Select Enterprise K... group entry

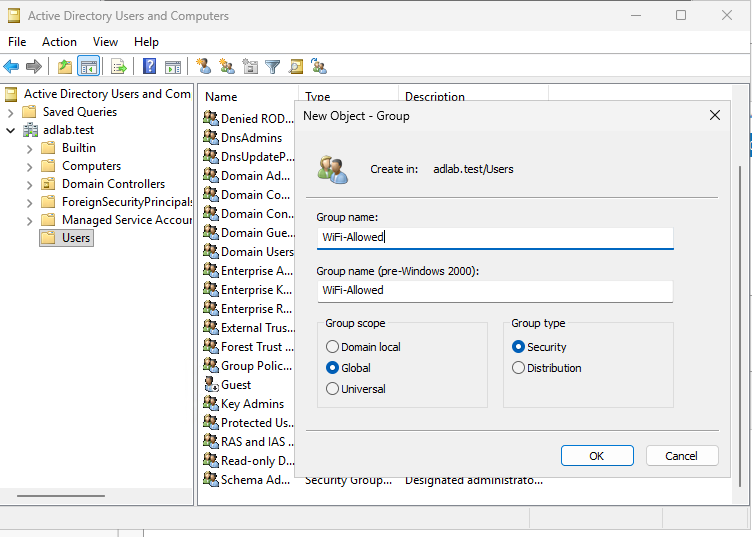tap(247, 290)
